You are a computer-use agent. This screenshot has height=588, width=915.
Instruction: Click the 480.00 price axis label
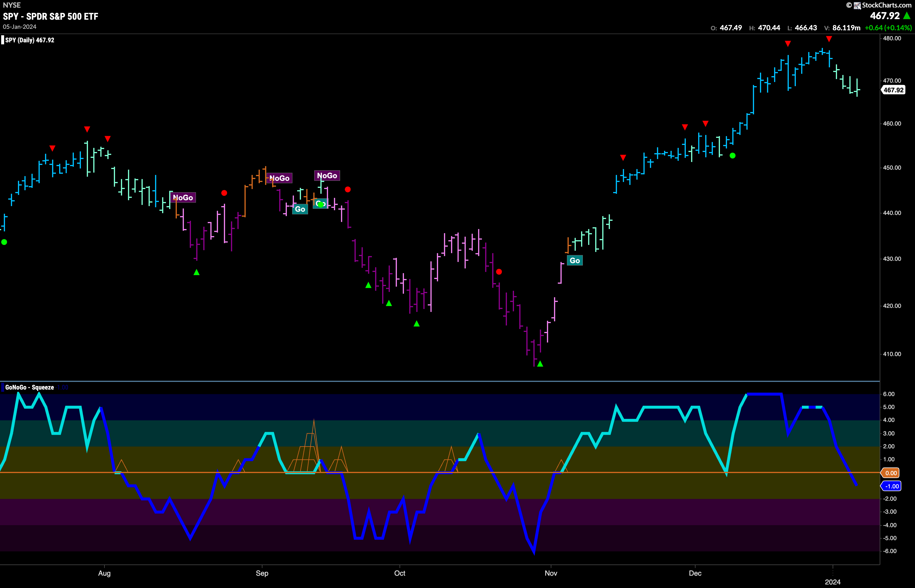892,38
